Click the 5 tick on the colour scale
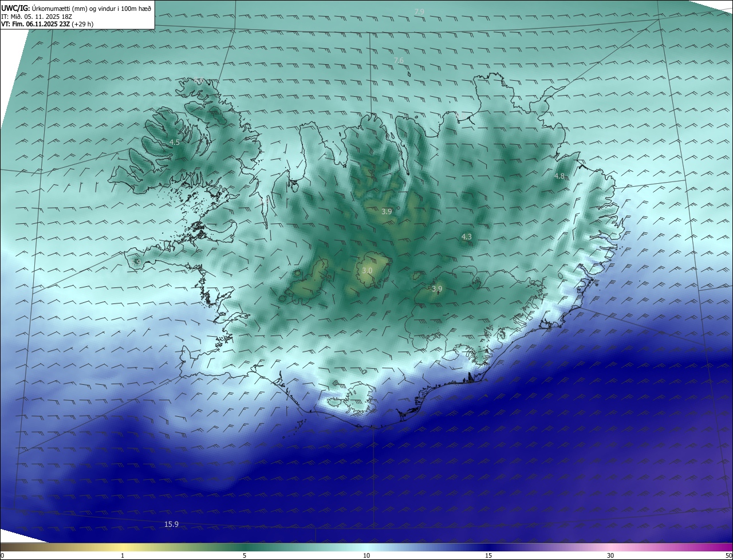Screen dimensions: 733x560 tap(245, 555)
